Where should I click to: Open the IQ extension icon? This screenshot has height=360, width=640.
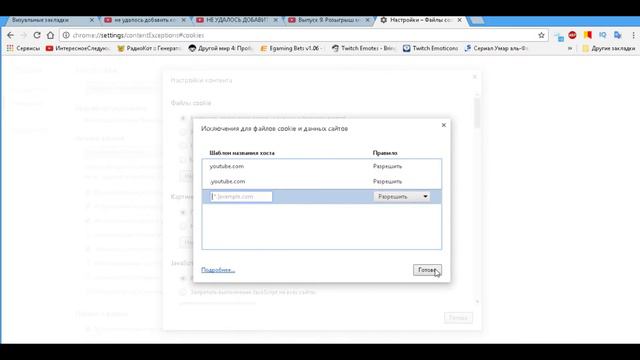(602, 35)
